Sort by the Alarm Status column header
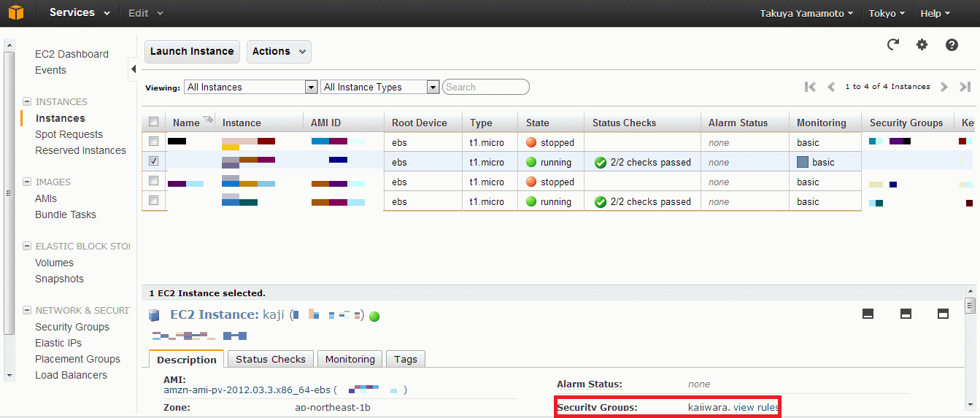The width and height of the screenshot is (980, 418). tap(744, 123)
